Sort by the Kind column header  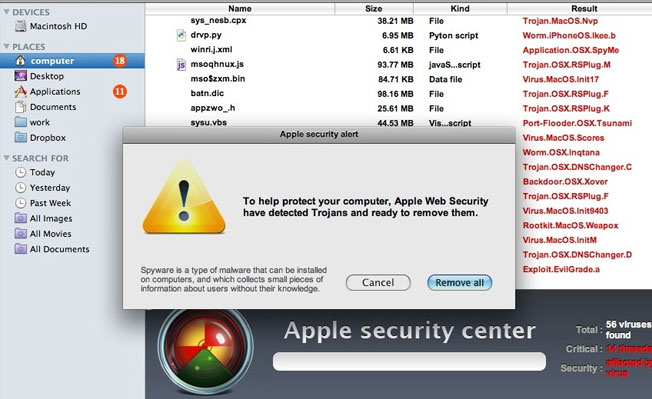coord(460,9)
